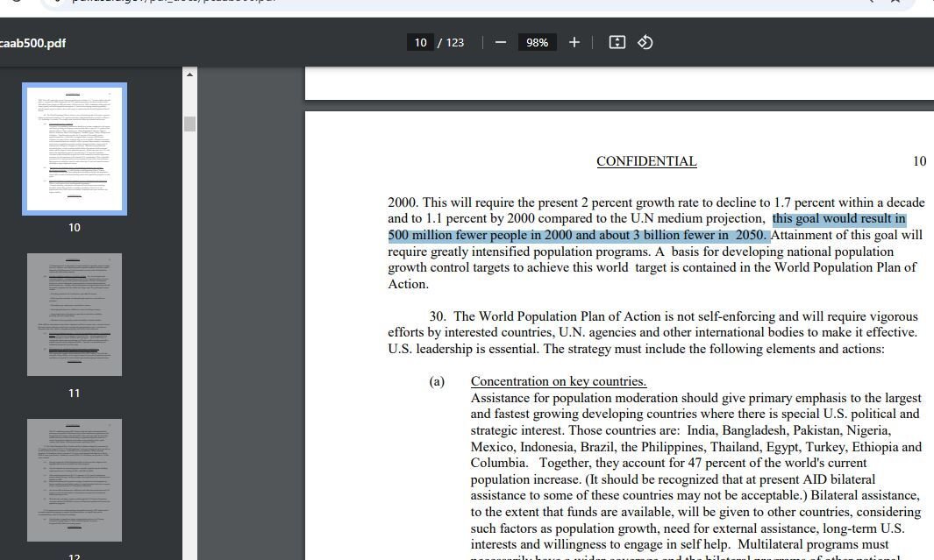Click the thumbnail sidebar scrollbar handle

[x=189, y=124]
